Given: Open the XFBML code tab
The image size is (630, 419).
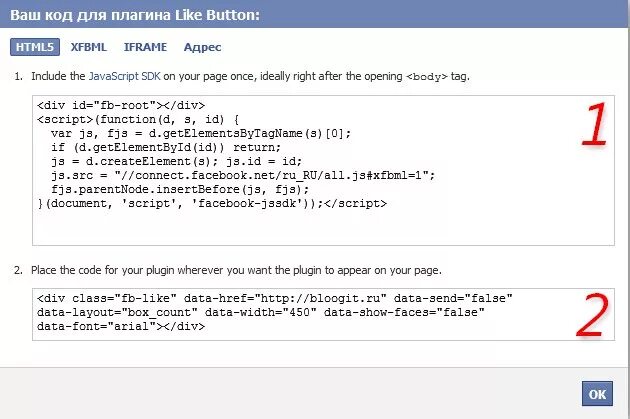Looking at the screenshot, I should tap(89, 47).
